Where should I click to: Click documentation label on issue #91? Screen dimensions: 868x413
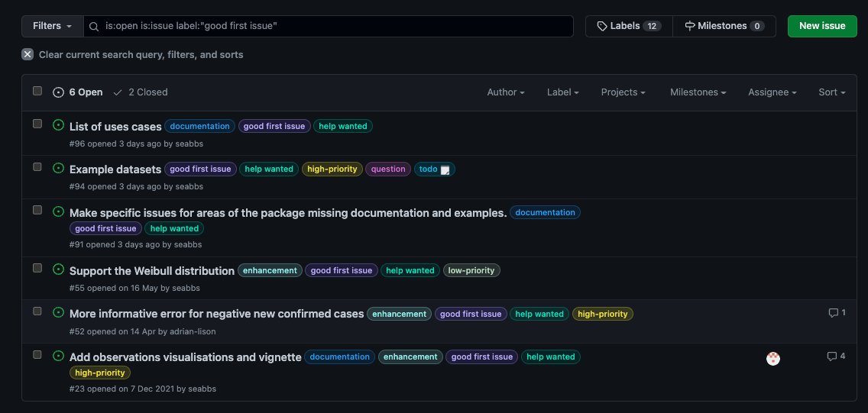click(546, 212)
